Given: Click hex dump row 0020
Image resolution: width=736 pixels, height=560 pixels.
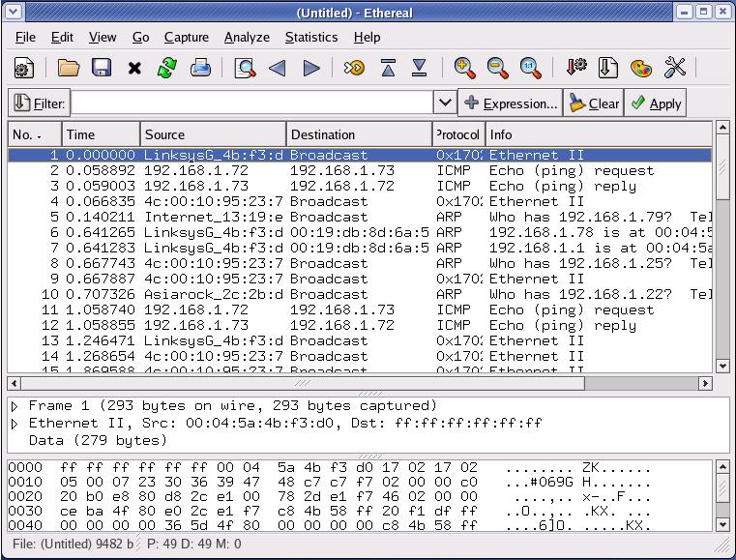Looking at the screenshot, I should click(329, 496).
